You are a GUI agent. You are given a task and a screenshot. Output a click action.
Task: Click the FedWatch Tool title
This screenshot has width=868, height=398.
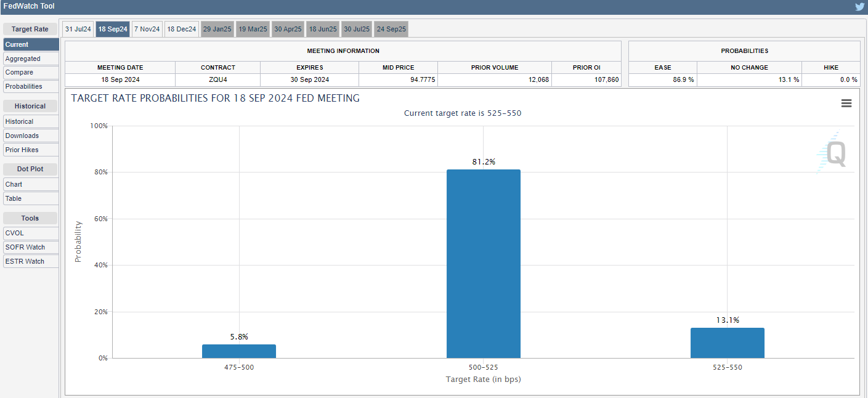pos(29,6)
